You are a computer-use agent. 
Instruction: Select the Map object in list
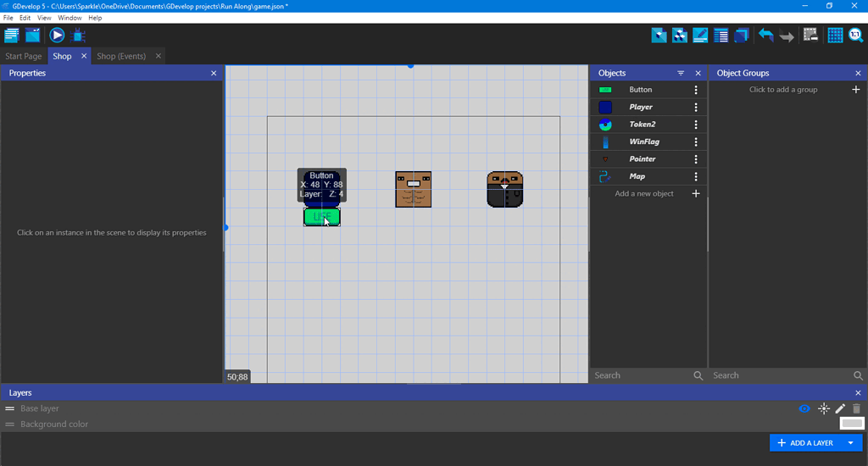tap(637, 176)
